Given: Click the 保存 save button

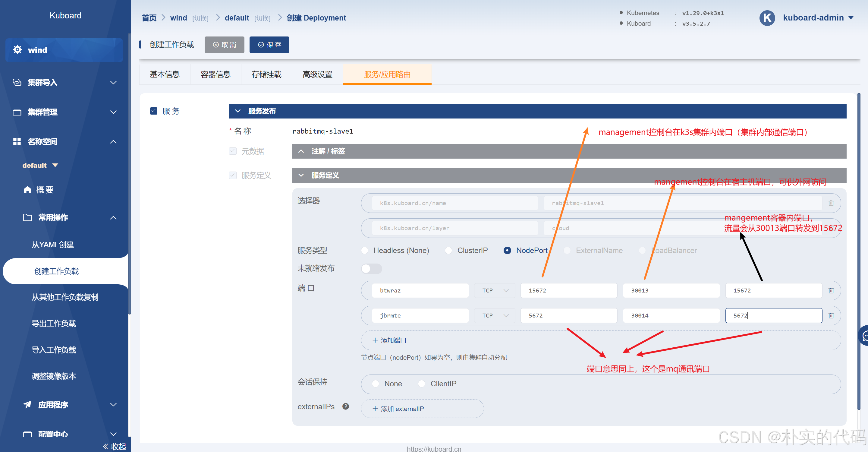Looking at the screenshot, I should tap(269, 45).
